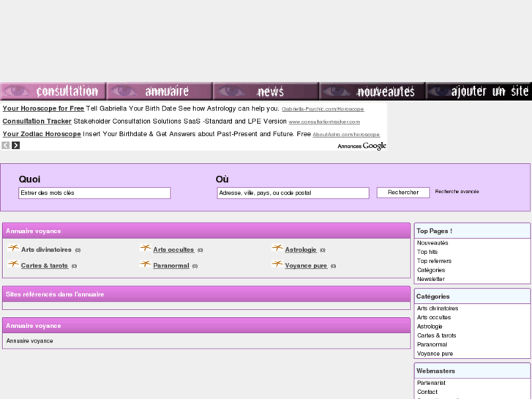Open Arts divinatoires in Annuaire voyance list
Screen dimensions: 532x399
pyautogui.click(x=46, y=250)
